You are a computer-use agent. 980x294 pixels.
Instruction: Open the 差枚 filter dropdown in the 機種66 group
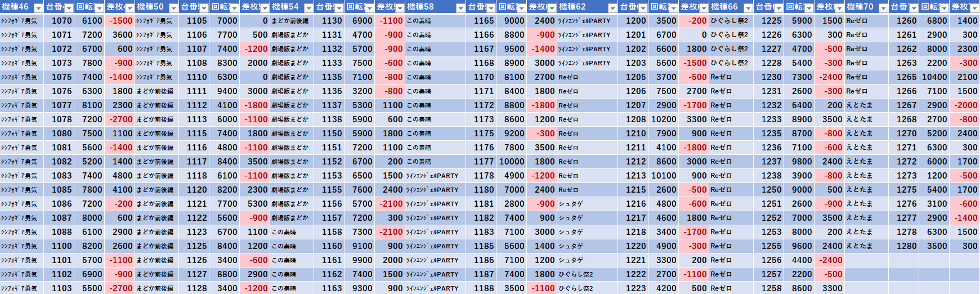coord(839,8)
